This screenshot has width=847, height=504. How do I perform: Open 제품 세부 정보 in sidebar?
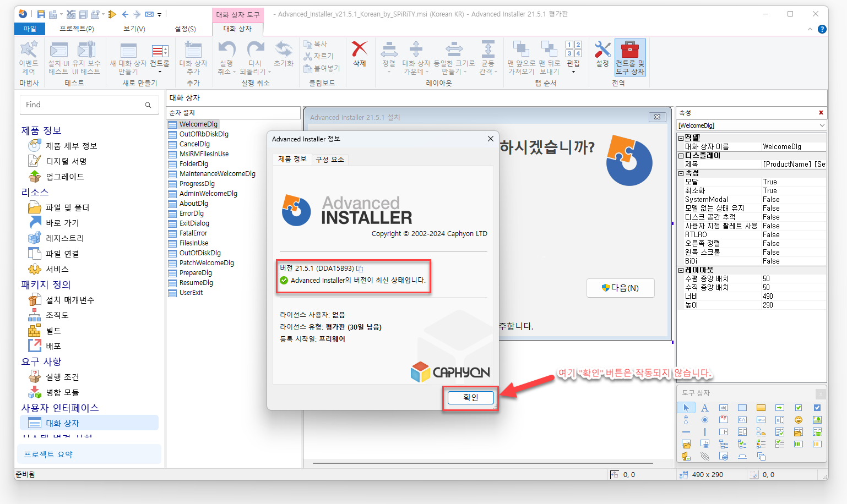tap(71, 146)
